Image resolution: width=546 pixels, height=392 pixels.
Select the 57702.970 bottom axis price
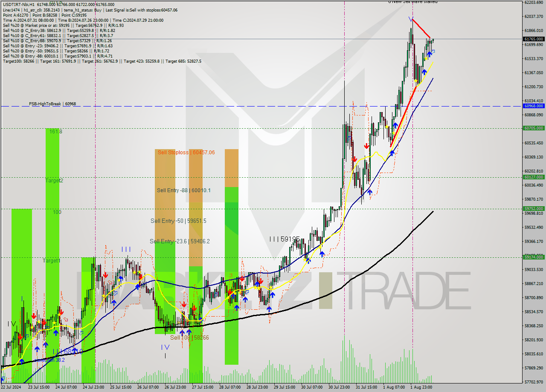point(534,382)
